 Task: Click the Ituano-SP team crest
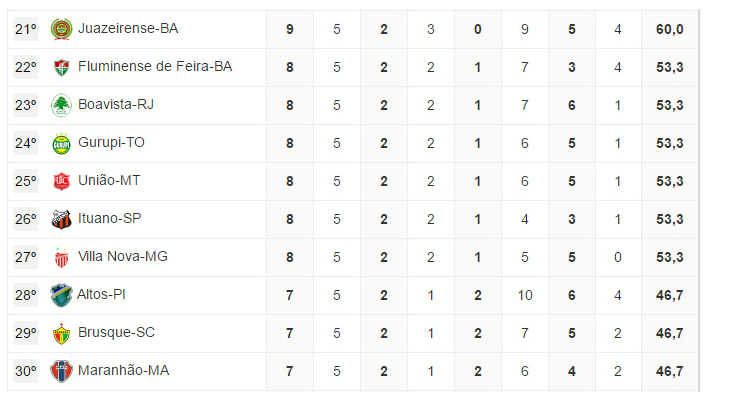point(61,219)
